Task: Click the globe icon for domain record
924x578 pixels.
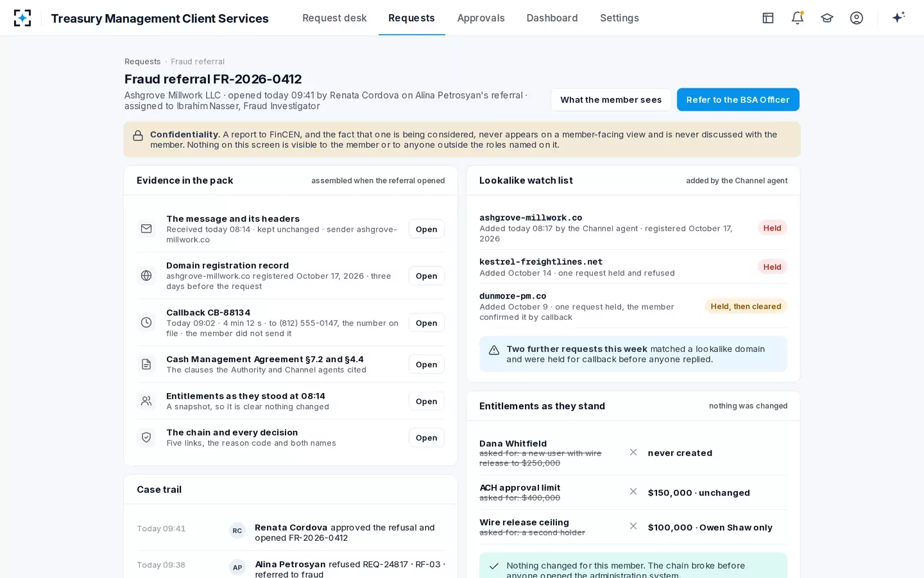Action: pyautogui.click(x=146, y=276)
